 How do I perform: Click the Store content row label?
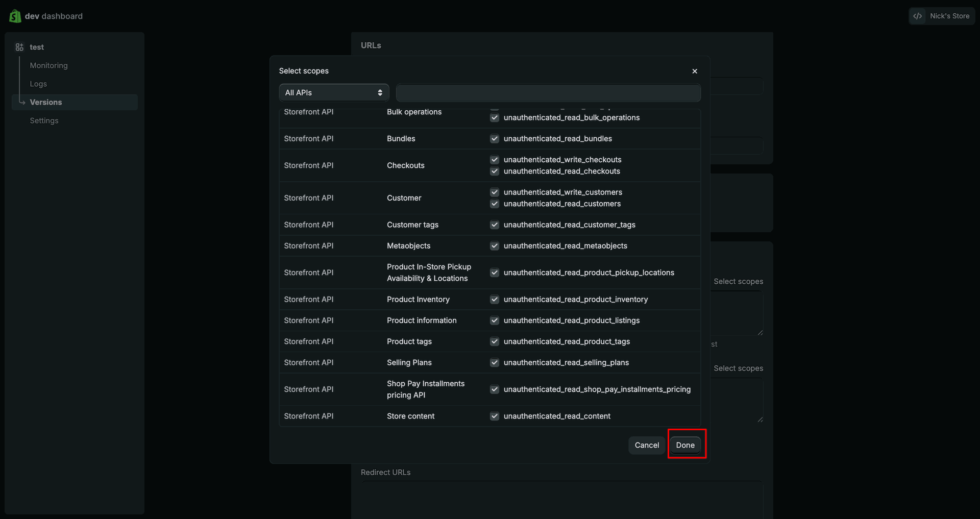(411, 416)
